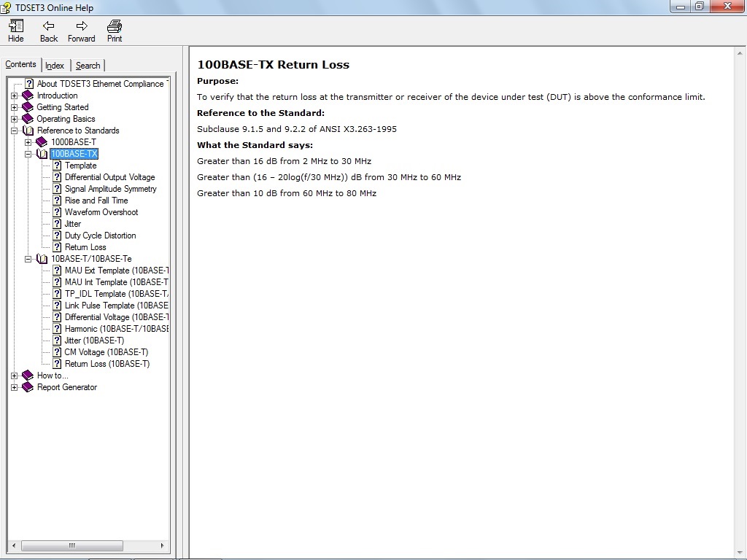Open the Search tab

coord(88,65)
